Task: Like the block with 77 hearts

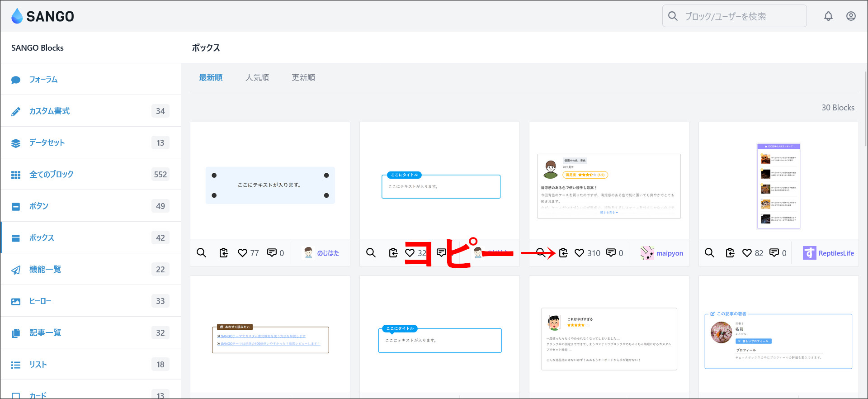Action: pyautogui.click(x=243, y=253)
